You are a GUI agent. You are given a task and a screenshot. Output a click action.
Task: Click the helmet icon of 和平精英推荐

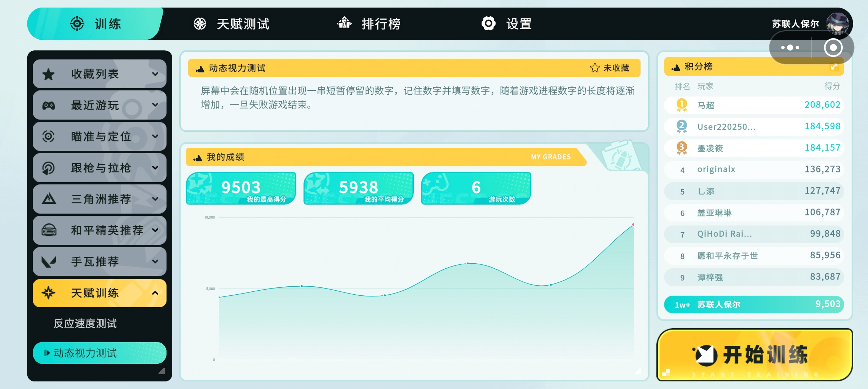49,230
